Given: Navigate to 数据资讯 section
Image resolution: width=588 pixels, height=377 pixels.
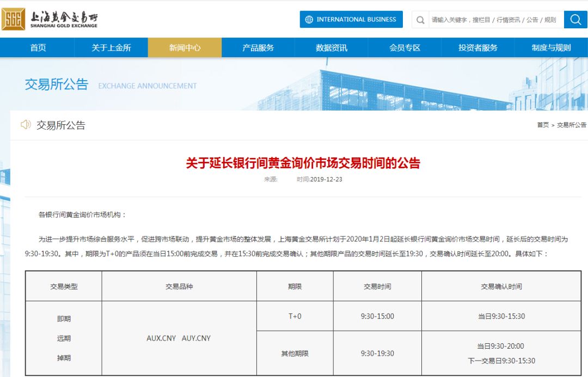Looking at the screenshot, I should coord(332,48).
